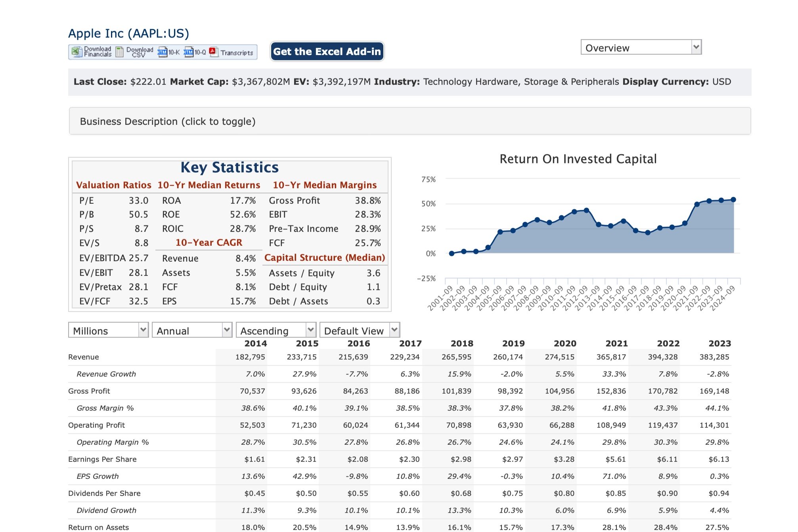Open the Ascending sort order dropdown
798x532 pixels.
click(276, 330)
